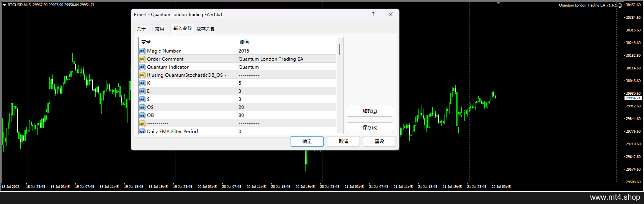The height and width of the screenshot is (204, 644).
Task: Click the D parameter icon
Action: coord(142,91)
